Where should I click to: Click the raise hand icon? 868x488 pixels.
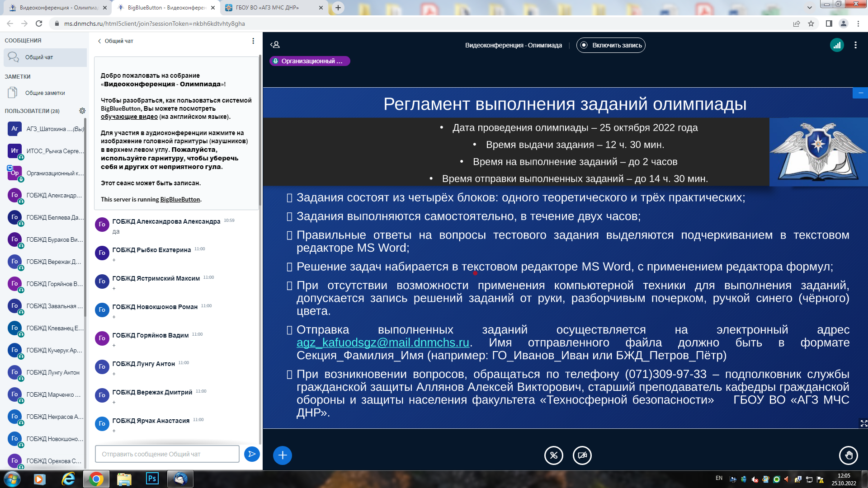click(848, 455)
